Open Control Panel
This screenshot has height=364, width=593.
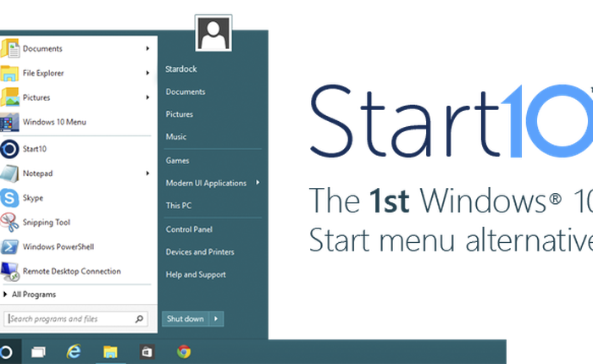click(189, 229)
